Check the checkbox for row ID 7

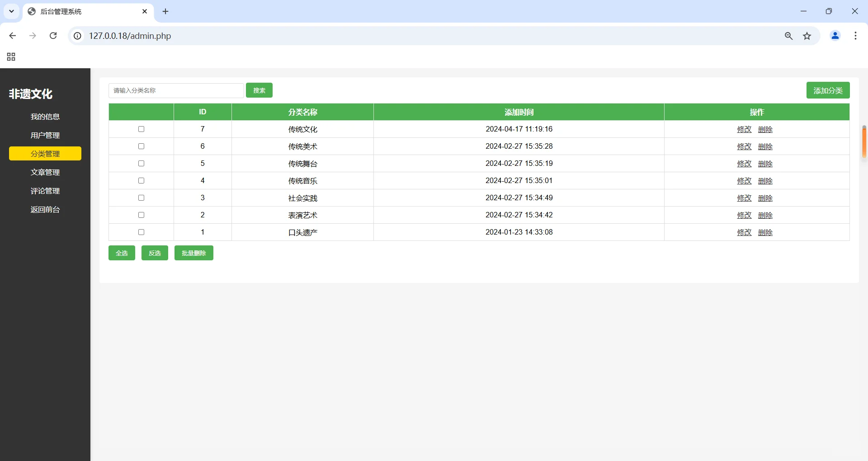click(141, 129)
